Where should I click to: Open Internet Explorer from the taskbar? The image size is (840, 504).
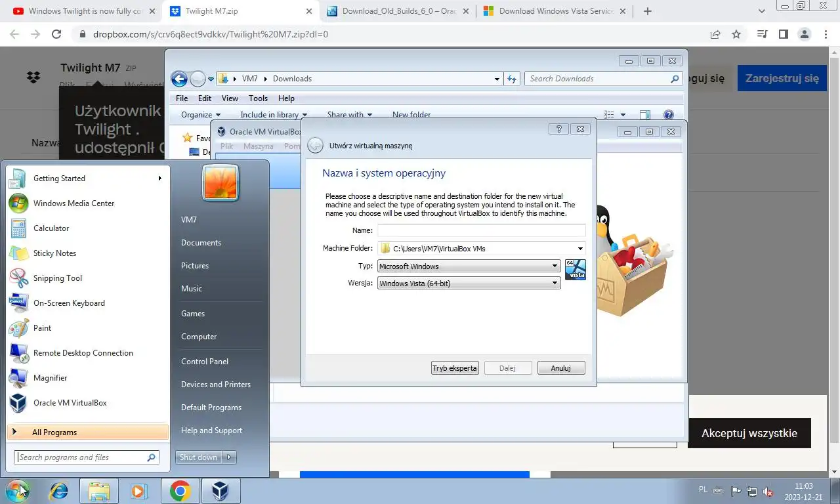(x=59, y=490)
